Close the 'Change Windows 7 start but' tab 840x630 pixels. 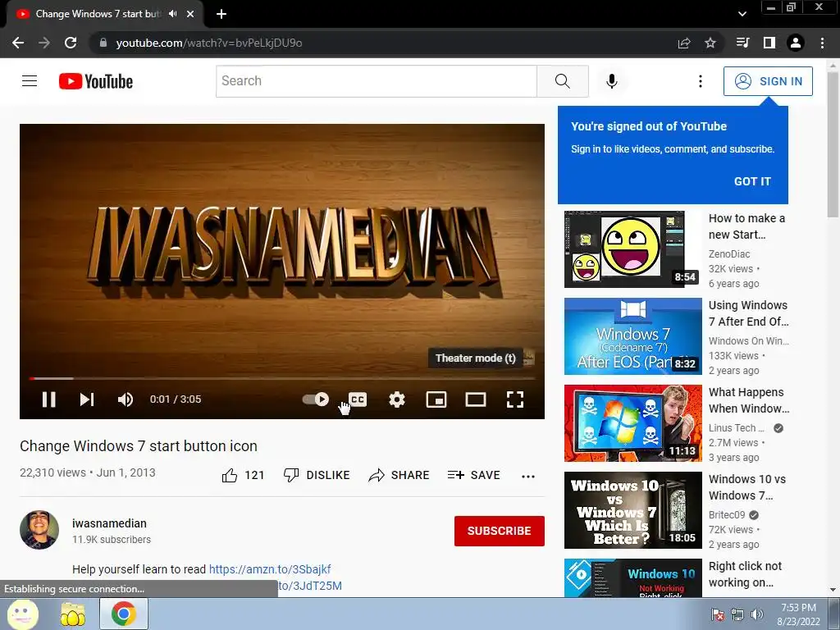click(x=190, y=14)
